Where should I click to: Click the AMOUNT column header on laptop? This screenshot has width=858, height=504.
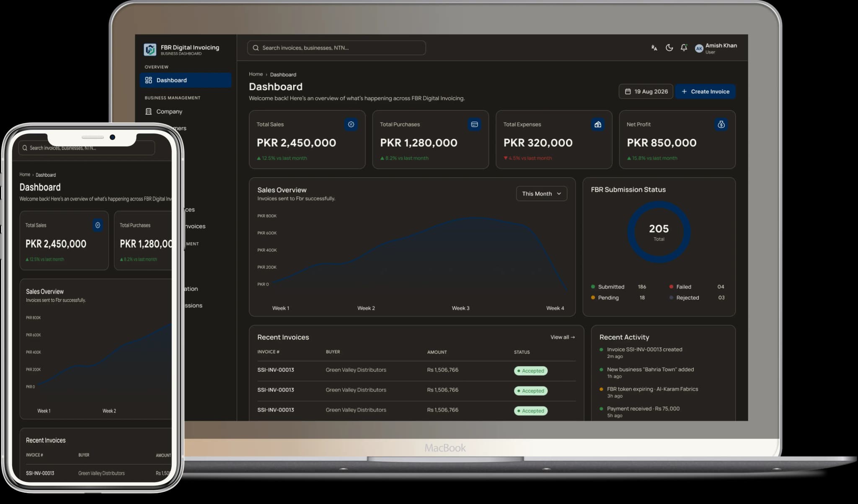(437, 352)
